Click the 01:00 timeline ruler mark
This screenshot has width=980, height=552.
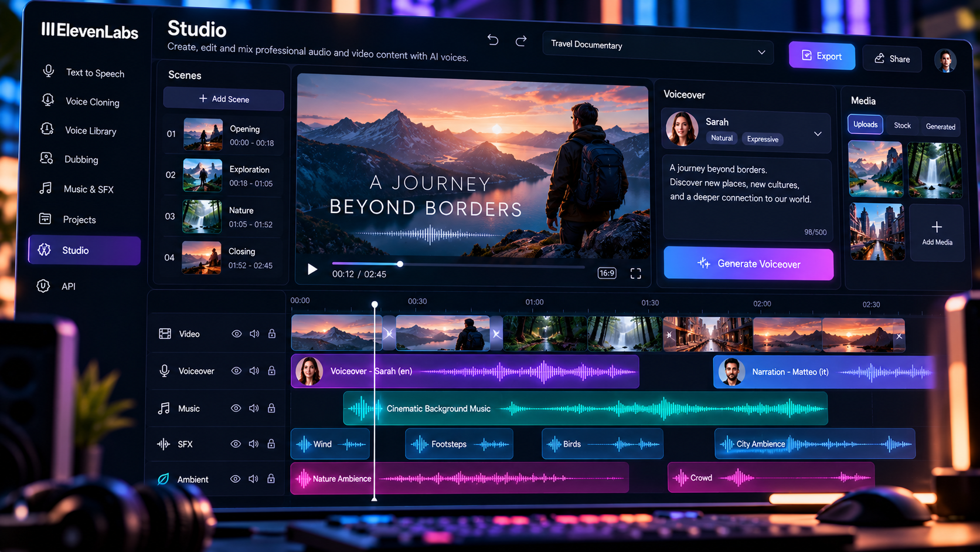(x=534, y=302)
